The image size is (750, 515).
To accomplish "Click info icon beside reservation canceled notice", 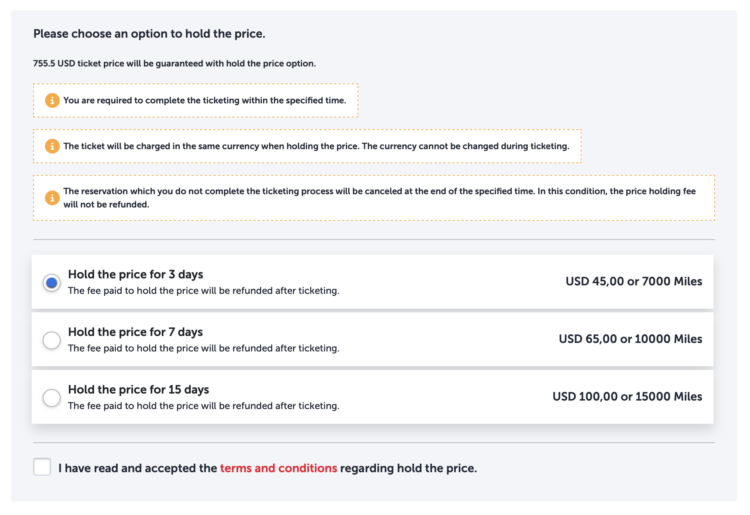I will coord(52,197).
